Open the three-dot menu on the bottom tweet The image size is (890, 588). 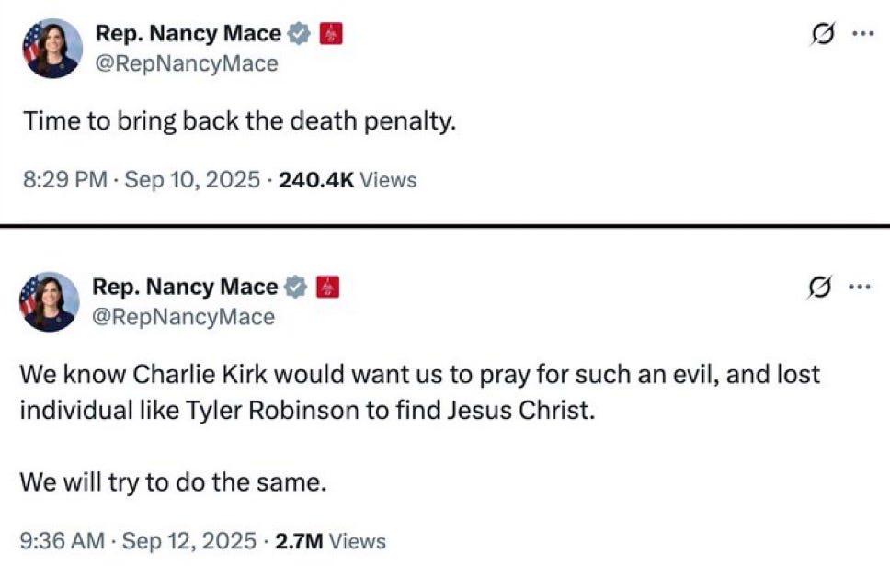[x=860, y=287]
